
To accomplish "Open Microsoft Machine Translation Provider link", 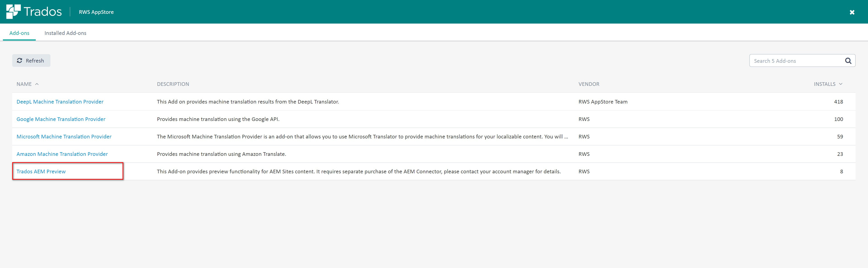I will (x=64, y=137).
